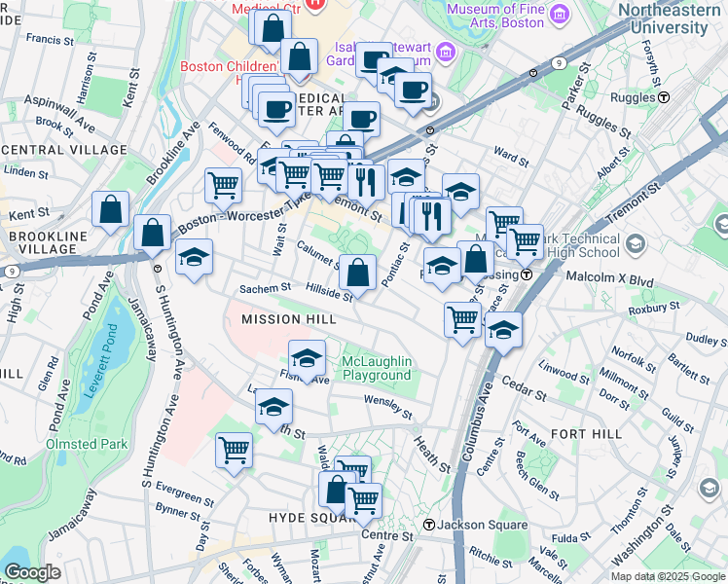Click the Jackson Square transit station icon
Viewport: 728px width, 584px height.
428,525
